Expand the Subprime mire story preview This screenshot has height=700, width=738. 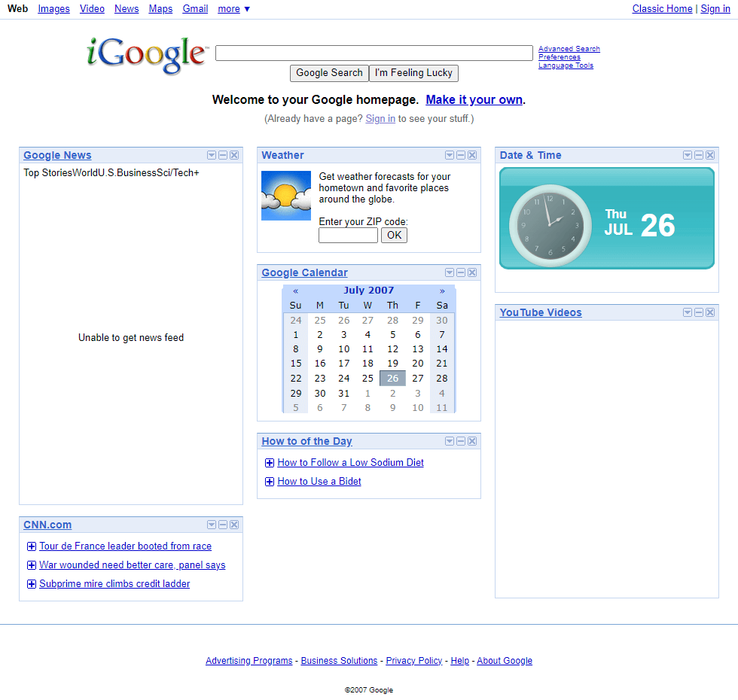(32, 584)
